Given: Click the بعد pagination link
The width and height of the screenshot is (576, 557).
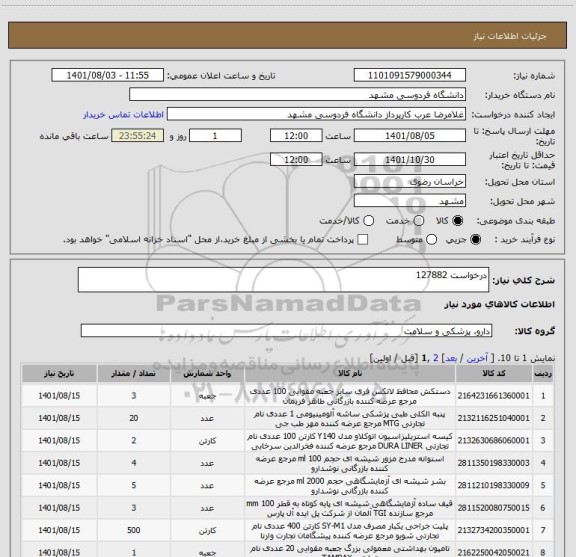Looking at the screenshot, I should tap(451, 358).
